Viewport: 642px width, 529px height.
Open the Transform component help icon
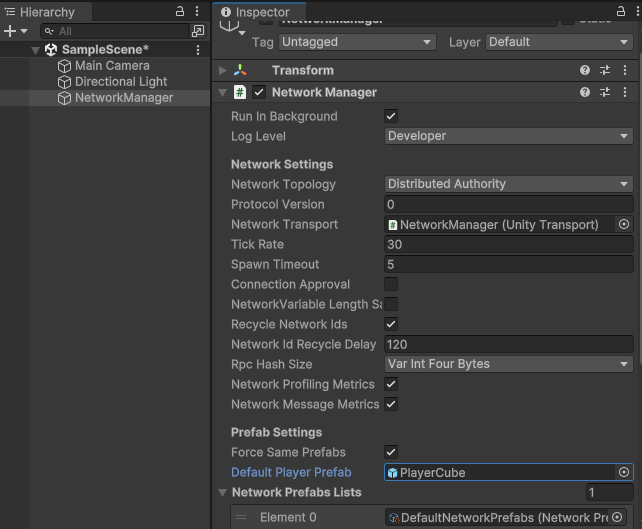pyautogui.click(x=585, y=71)
